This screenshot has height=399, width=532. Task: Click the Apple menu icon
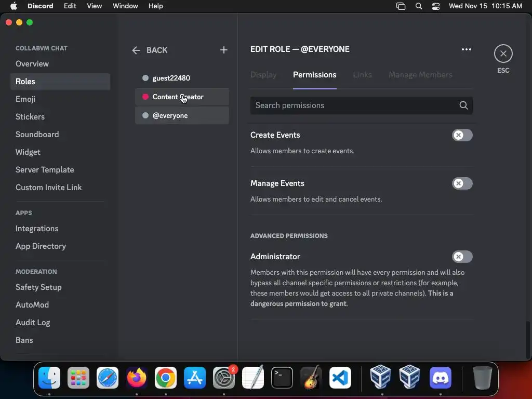click(x=14, y=6)
